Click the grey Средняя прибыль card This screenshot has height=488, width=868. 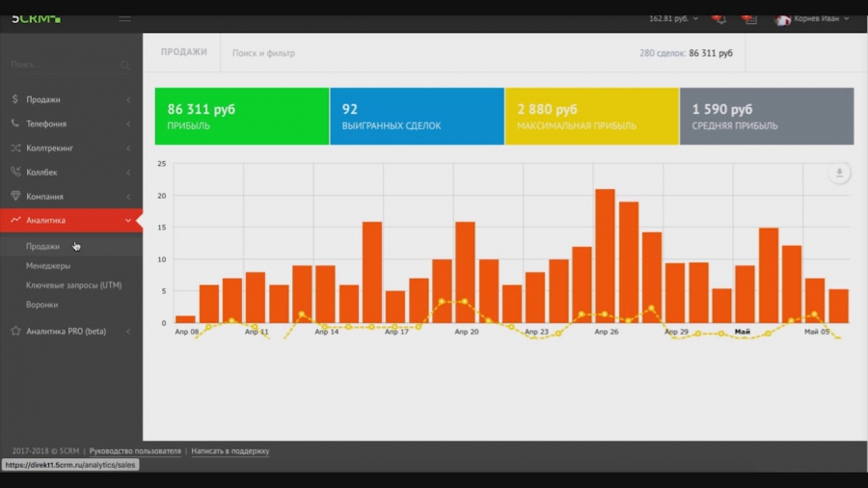pyautogui.click(x=767, y=116)
